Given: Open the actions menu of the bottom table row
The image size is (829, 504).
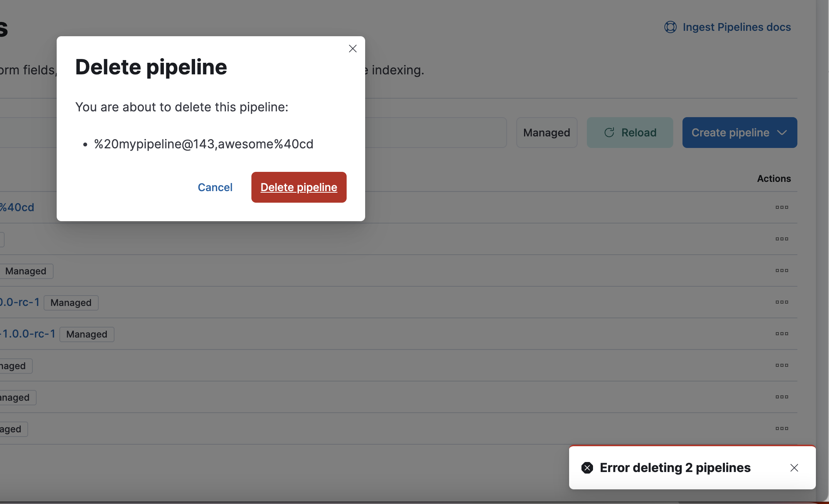Looking at the screenshot, I should (782, 428).
